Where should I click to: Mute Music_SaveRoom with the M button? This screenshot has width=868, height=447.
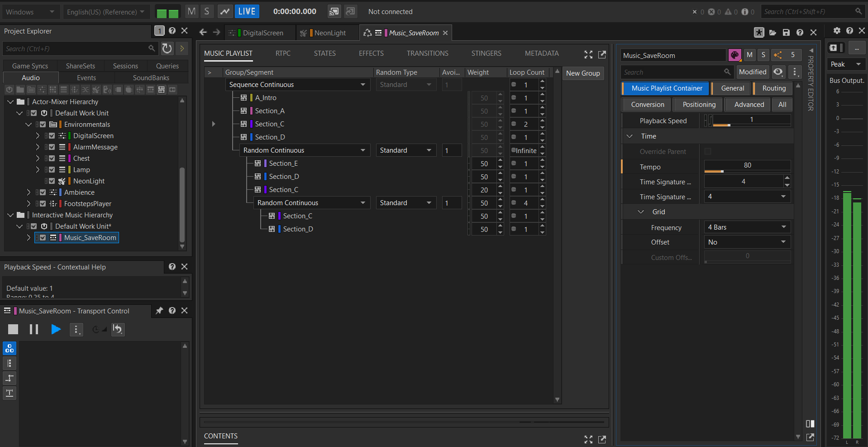(749, 55)
